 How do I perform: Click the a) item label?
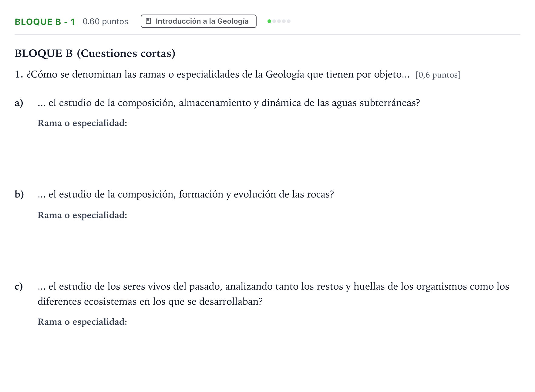(x=19, y=103)
